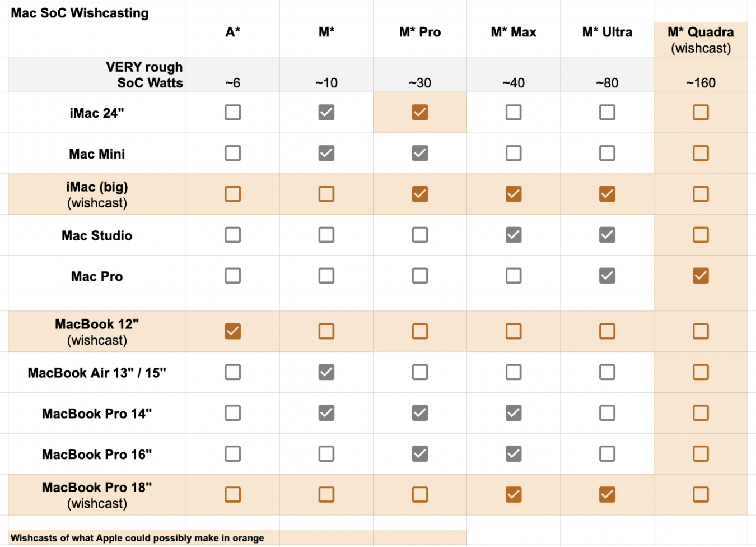The image size is (756, 547).
Task: Uncheck MacBook Pro 14" M* Max checkbox
Action: tap(514, 413)
